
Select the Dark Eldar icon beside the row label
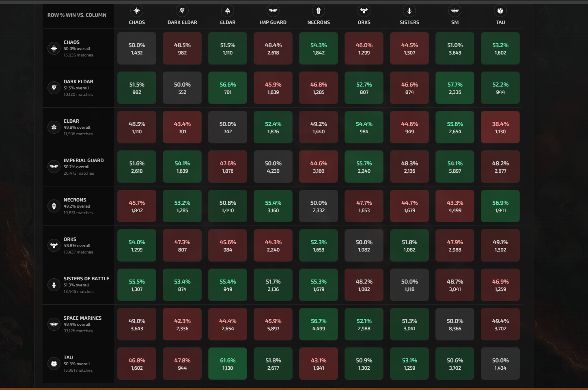(x=54, y=88)
